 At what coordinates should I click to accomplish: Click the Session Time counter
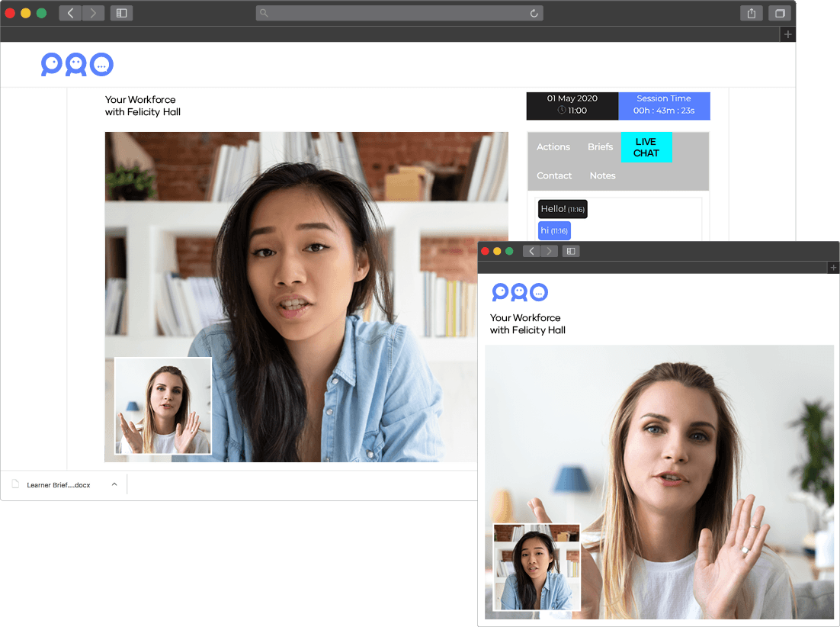click(x=664, y=105)
